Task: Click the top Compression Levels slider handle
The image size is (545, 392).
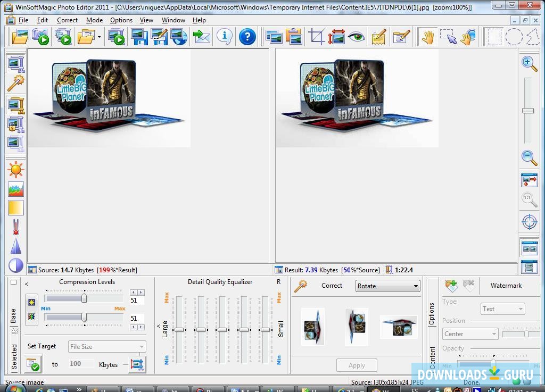Action: (84, 298)
